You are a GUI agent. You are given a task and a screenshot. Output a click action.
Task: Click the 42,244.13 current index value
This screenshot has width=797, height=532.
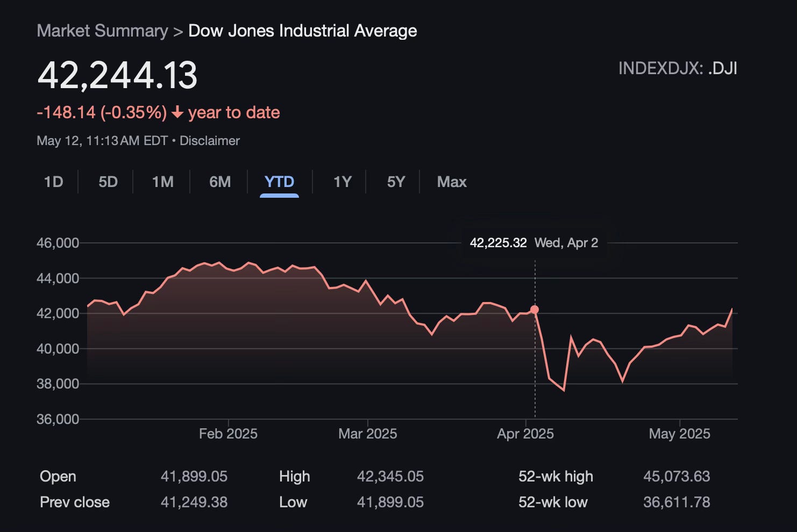point(117,75)
